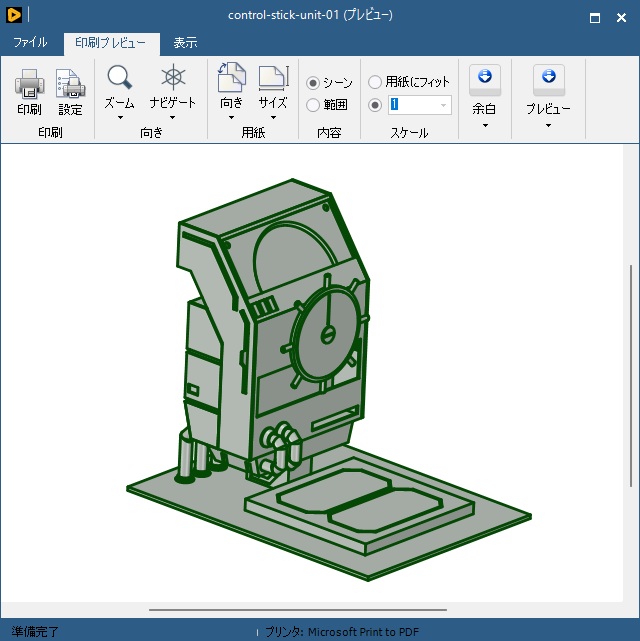
Task: Switch to the 表示 tab
Action: [x=185, y=43]
